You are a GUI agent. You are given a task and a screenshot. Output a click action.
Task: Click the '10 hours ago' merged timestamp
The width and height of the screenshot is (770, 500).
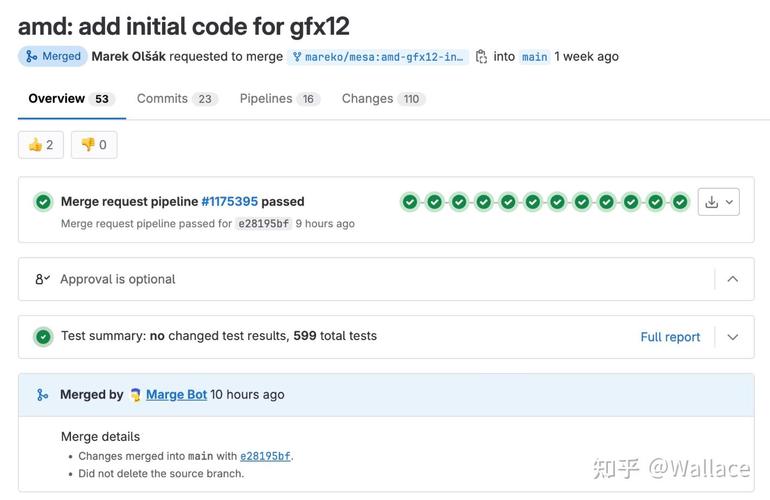(x=248, y=394)
